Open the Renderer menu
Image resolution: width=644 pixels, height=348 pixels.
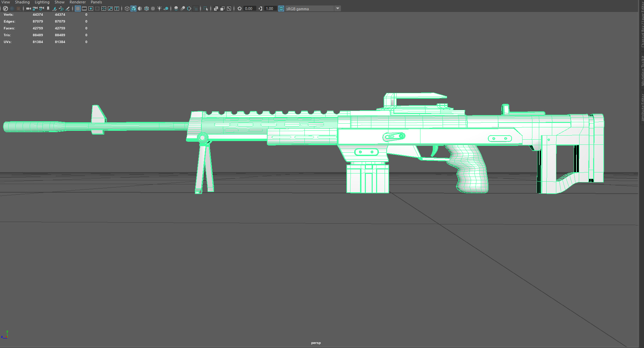77,2
